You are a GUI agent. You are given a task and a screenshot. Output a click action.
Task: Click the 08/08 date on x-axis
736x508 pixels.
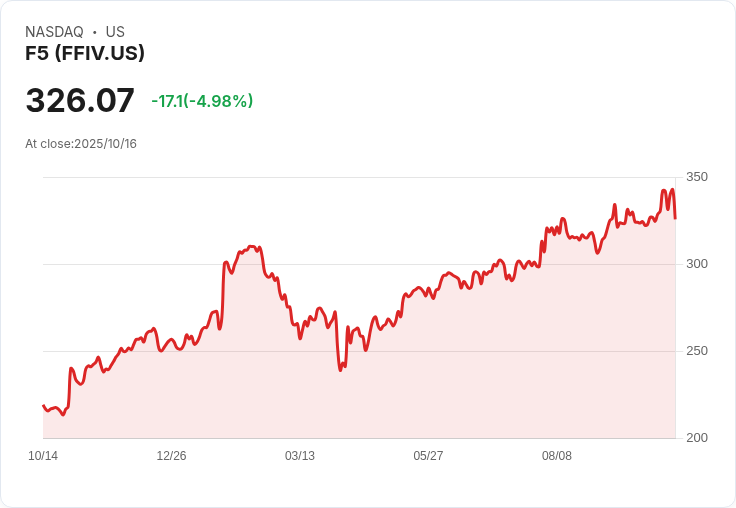click(x=557, y=456)
